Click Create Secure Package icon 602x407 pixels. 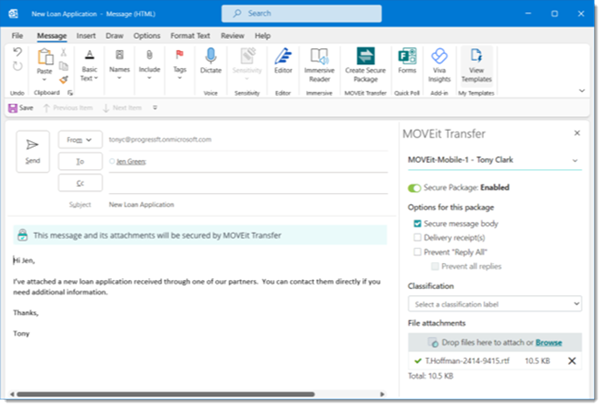(366, 56)
